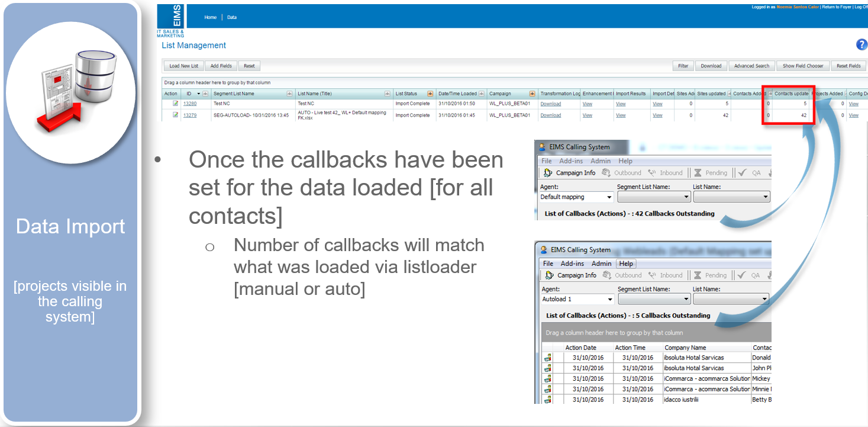Open List Name dropdown in Autoload 1 window
This screenshot has height=427, width=868.
pos(731,300)
